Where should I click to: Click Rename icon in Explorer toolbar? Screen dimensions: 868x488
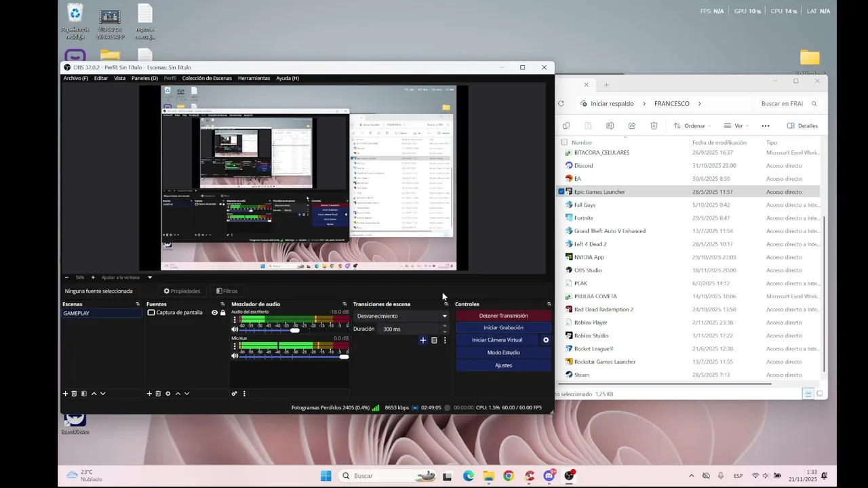click(610, 126)
